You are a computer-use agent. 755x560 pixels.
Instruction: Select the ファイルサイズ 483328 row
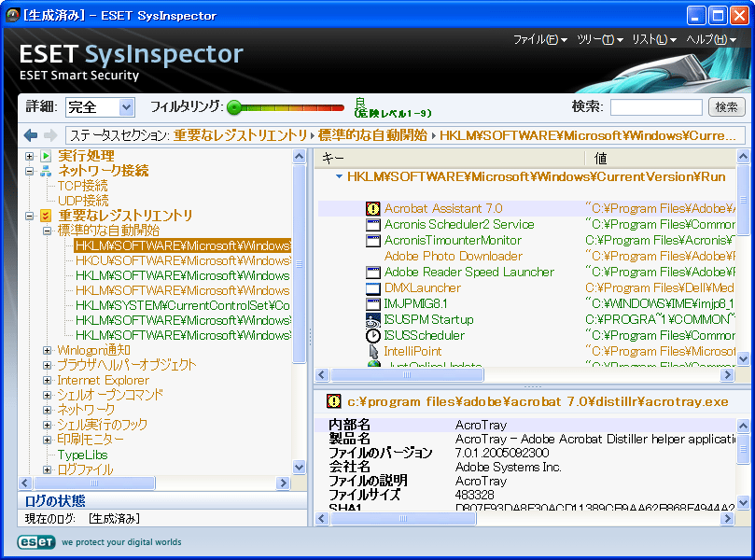(x=526, y=495)
